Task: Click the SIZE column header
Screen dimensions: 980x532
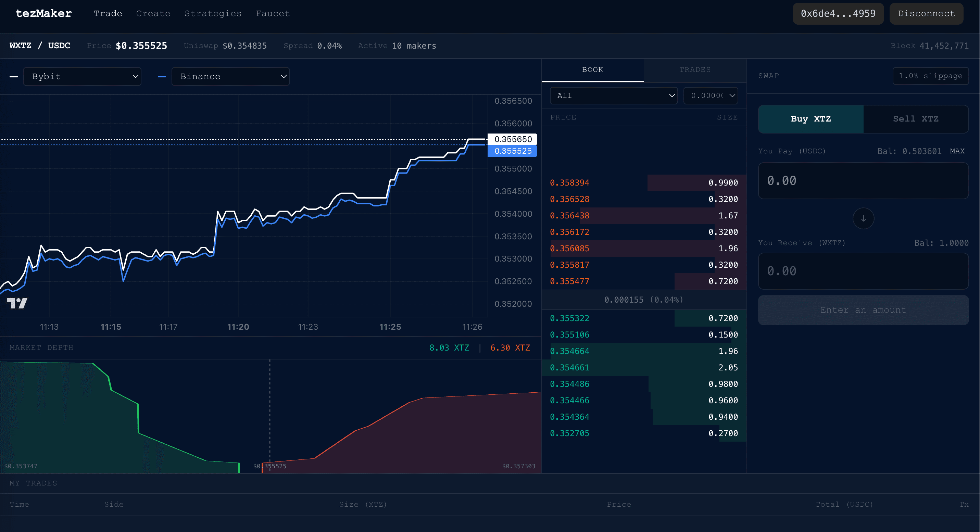Action: 727,117
